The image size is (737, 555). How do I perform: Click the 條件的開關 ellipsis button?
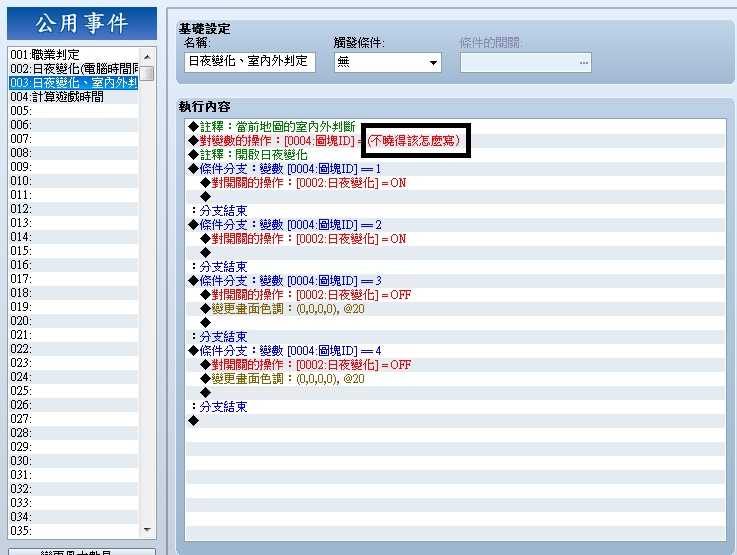[x=584, y=63]
